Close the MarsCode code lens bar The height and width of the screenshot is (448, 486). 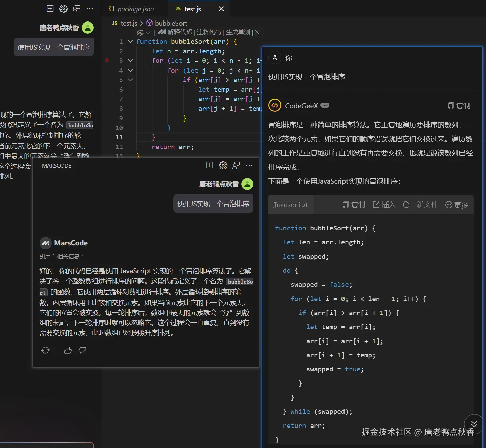pos(257,32)
